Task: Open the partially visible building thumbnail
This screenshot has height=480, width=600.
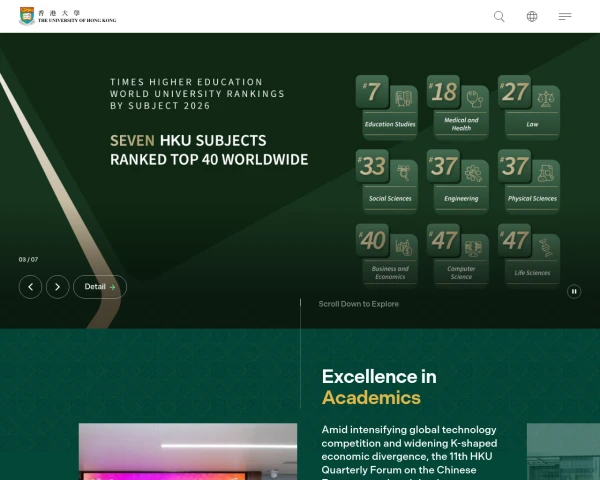Action: pyautogui.click(x=563, y=451)
